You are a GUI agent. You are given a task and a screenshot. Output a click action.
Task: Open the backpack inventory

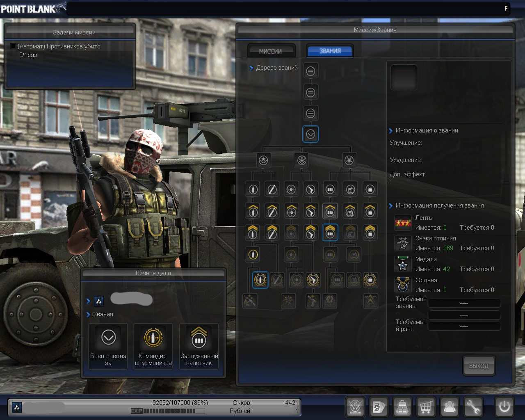pyautogui.click(x=402, y=407)
